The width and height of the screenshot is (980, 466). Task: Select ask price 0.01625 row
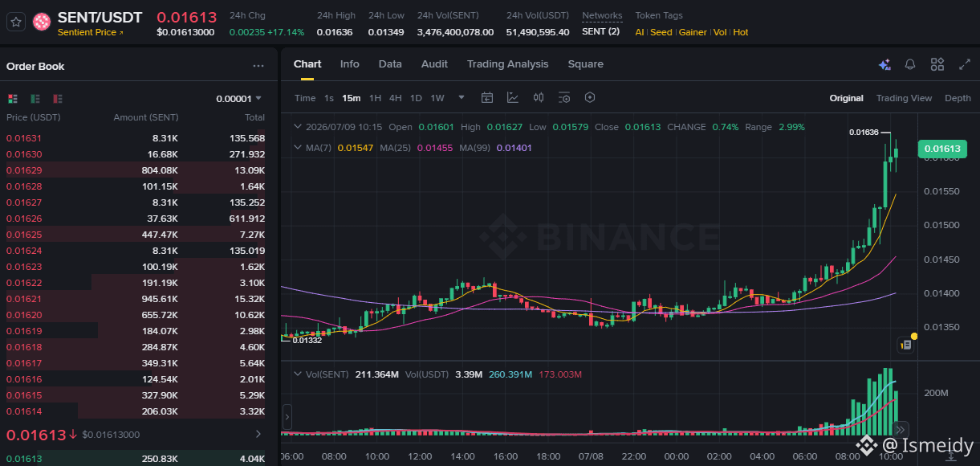coord(136,235)
